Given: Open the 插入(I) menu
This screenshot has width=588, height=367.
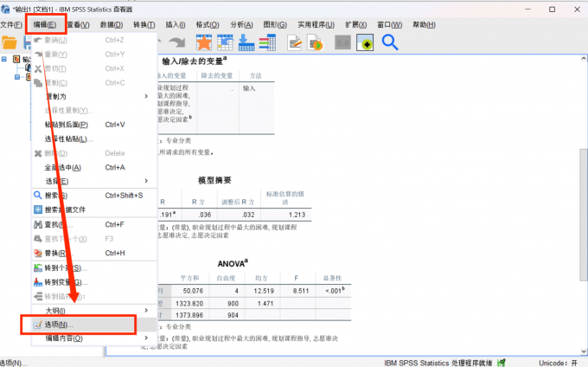Looking at the screenshot, I should tap(176, 25).
